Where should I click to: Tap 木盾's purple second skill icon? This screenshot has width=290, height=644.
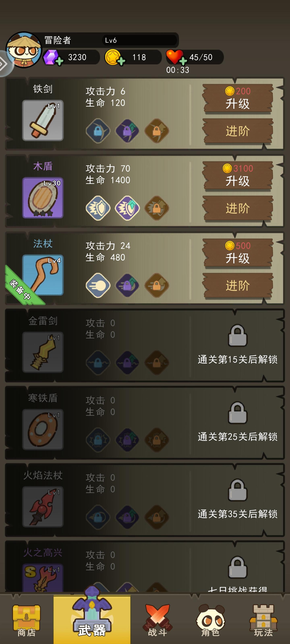[127, 208]
